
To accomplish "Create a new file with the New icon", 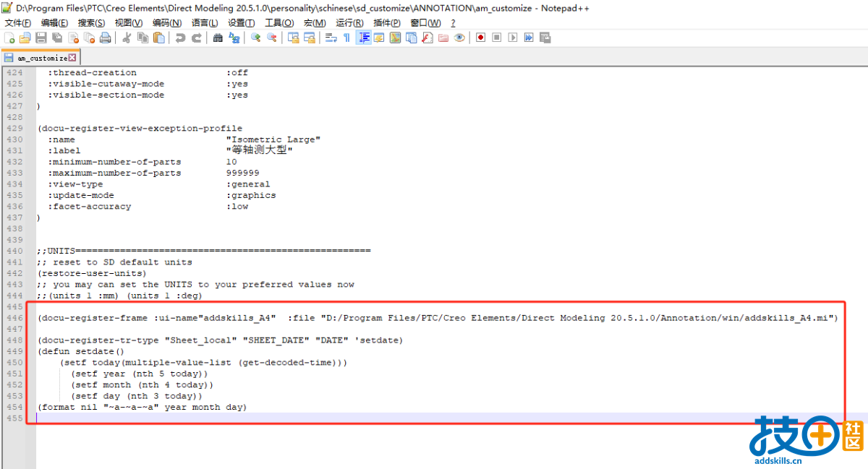I will pos(9,38).
